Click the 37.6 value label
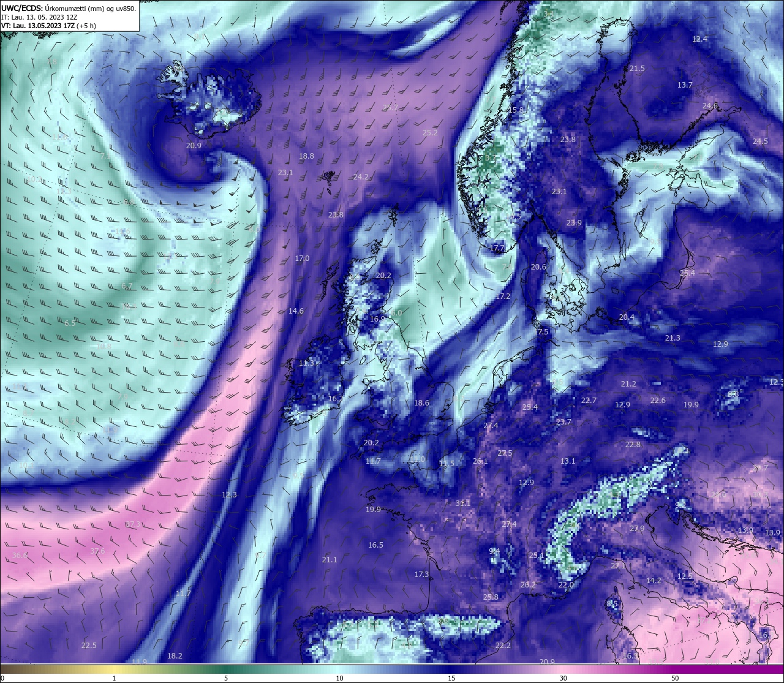 (x=97, y=551)
